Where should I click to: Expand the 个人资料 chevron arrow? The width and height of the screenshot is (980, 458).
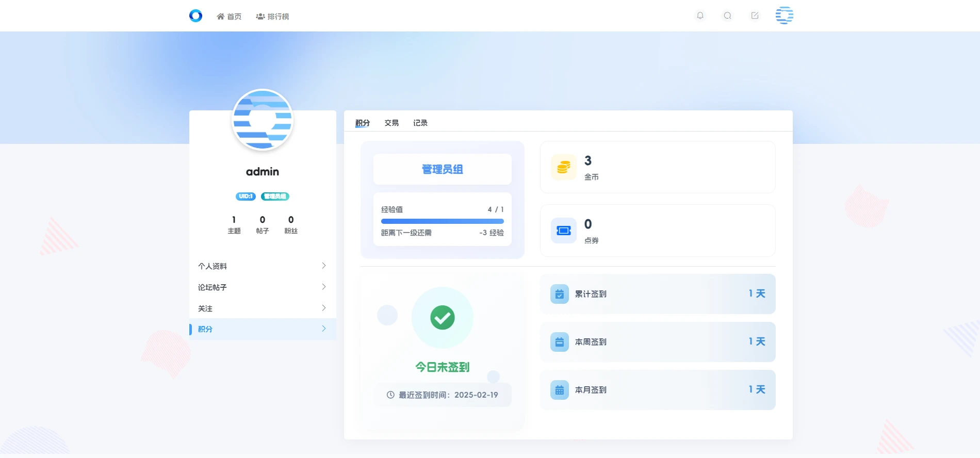(x=323, y=266)
